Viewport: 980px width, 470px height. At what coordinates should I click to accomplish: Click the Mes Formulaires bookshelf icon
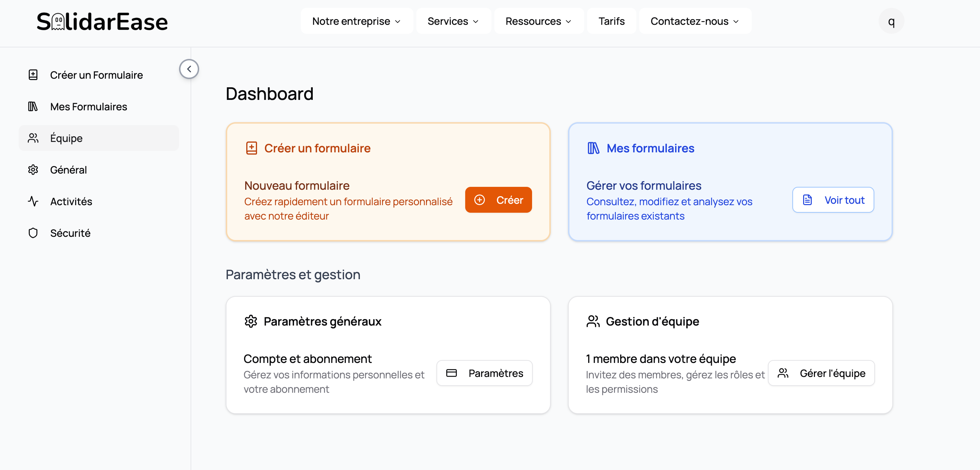coord(33,106)
